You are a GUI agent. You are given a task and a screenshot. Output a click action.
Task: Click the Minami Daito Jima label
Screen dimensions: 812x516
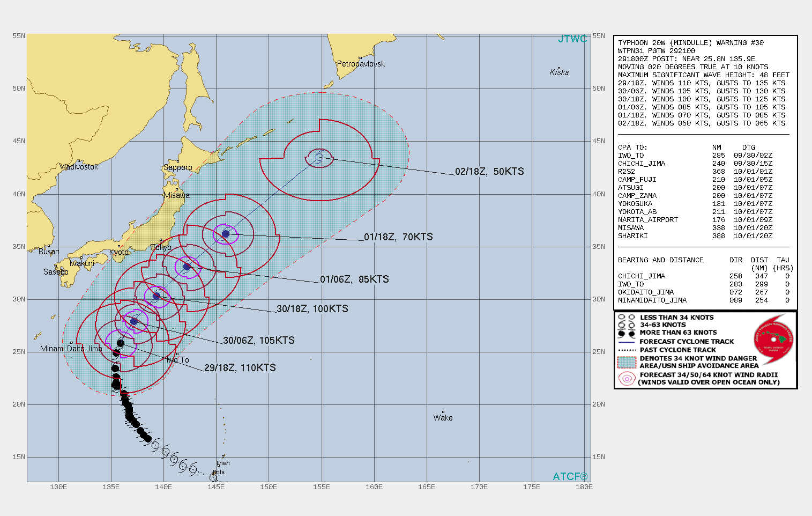[x=71, y=349]
